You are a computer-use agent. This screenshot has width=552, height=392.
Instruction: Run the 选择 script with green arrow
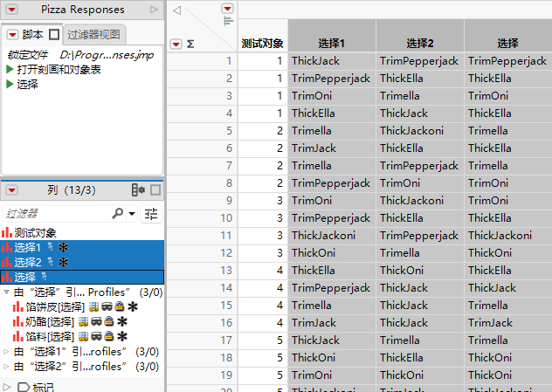click(10, 84)
